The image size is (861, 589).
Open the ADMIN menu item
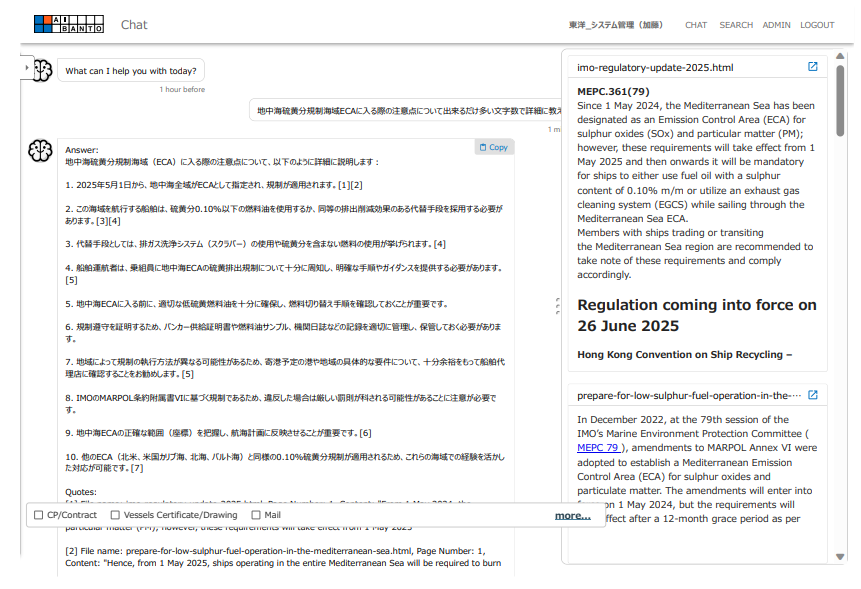[x=776, y=25]
